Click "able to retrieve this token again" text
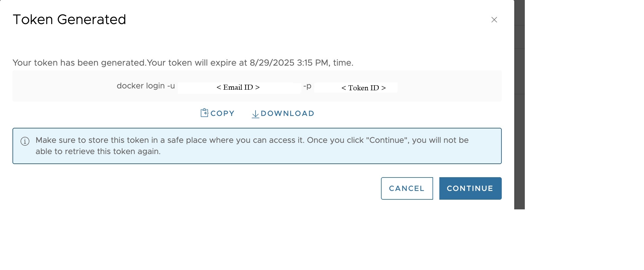Image resolution: width=644 pixels, height=270 pixels. 98,152
